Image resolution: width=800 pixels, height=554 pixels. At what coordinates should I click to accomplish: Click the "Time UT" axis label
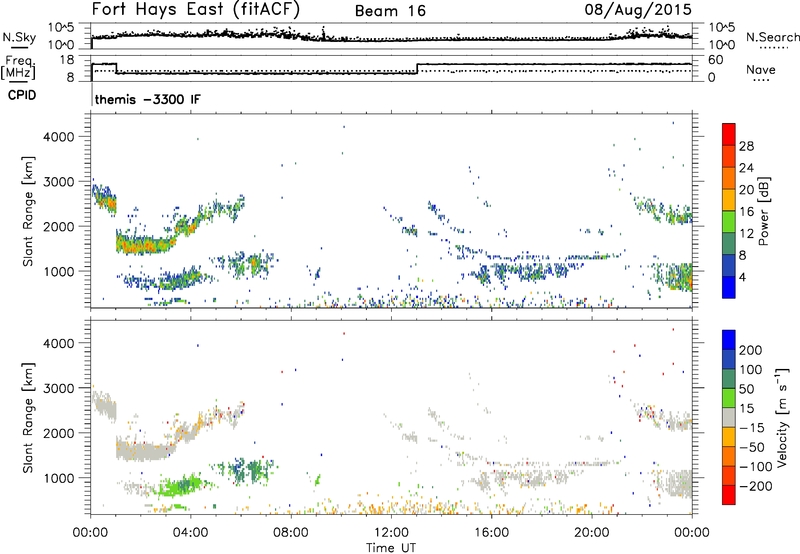[391, 548]
